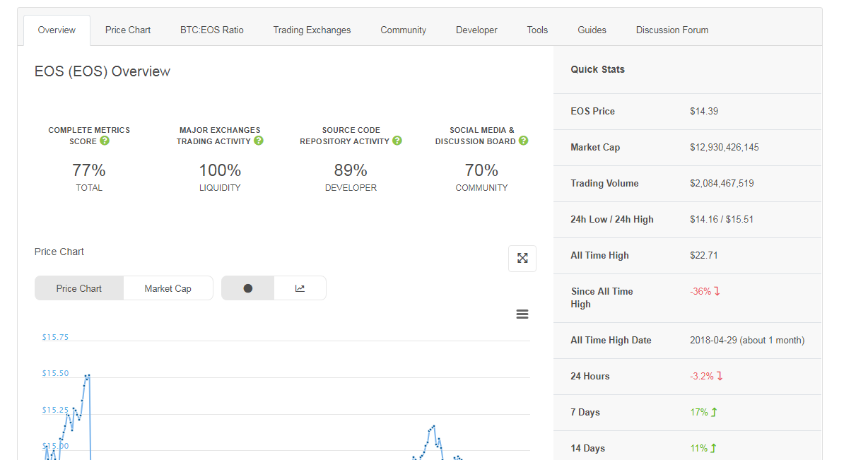Click help icon beside Complete Metrics Score
This screenshot has width=868, height=460.
point(105,141)
